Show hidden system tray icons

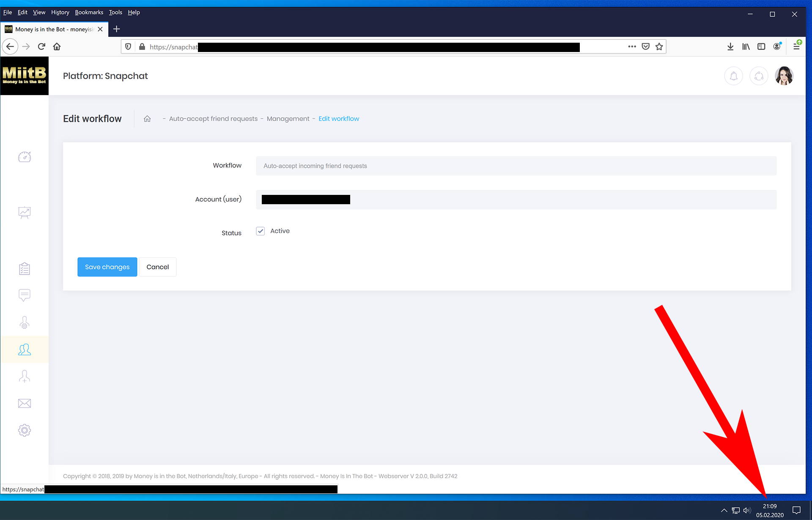tap(724, 510)
